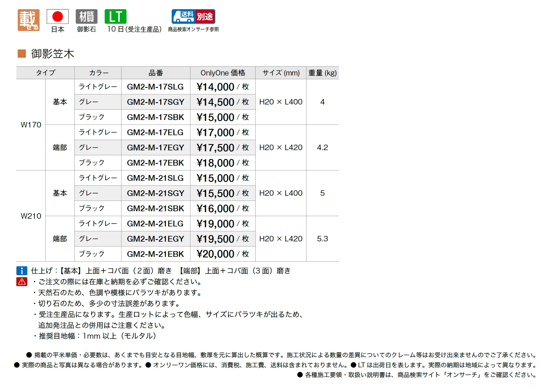The image size is (550, 392).
Task: Select product code GM2-M-17ELG
Action: click(155, 132)
